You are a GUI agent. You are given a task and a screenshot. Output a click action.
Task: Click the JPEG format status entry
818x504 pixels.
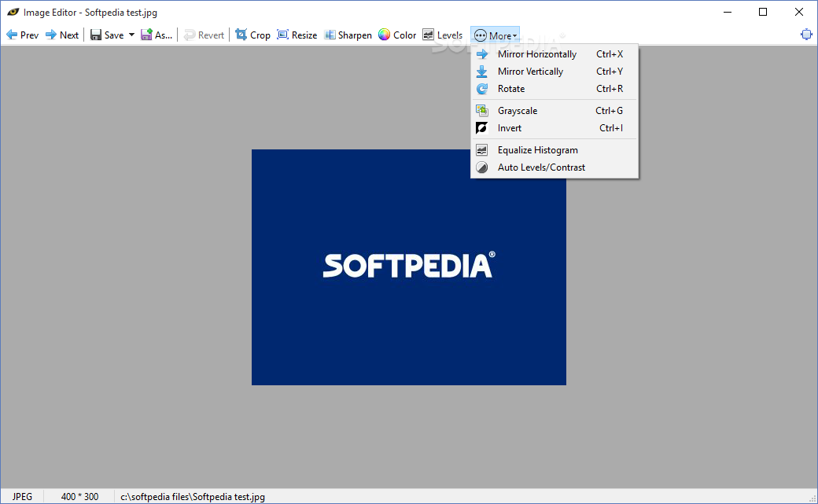[22, 497]
